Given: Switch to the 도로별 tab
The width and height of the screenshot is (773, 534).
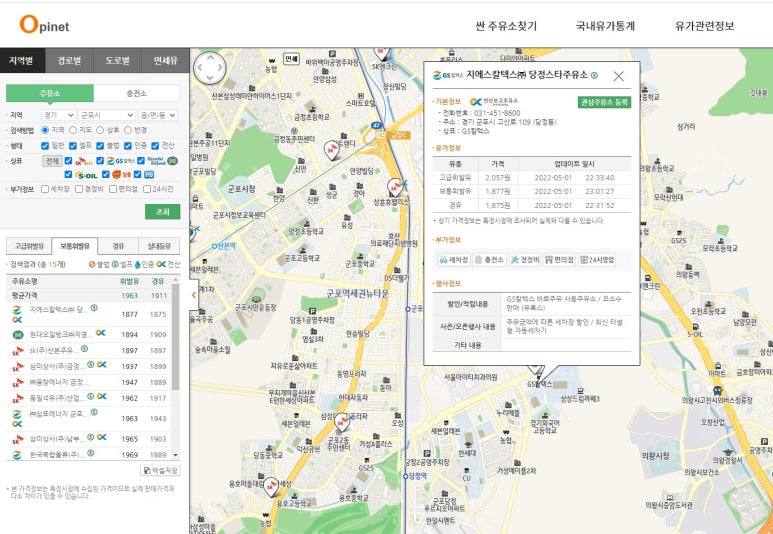Looking at the screenshot, I should (x=117, y=61).
